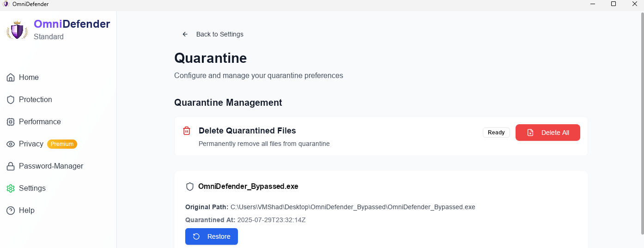Click the Protection shield icon in sidebar
The image size is (644, 248).
11,100
